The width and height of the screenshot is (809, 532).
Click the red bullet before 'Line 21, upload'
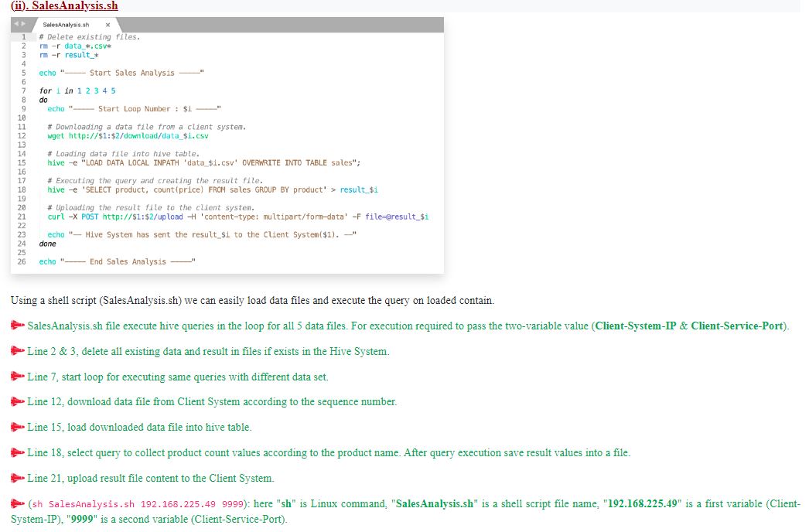(18, 479)
